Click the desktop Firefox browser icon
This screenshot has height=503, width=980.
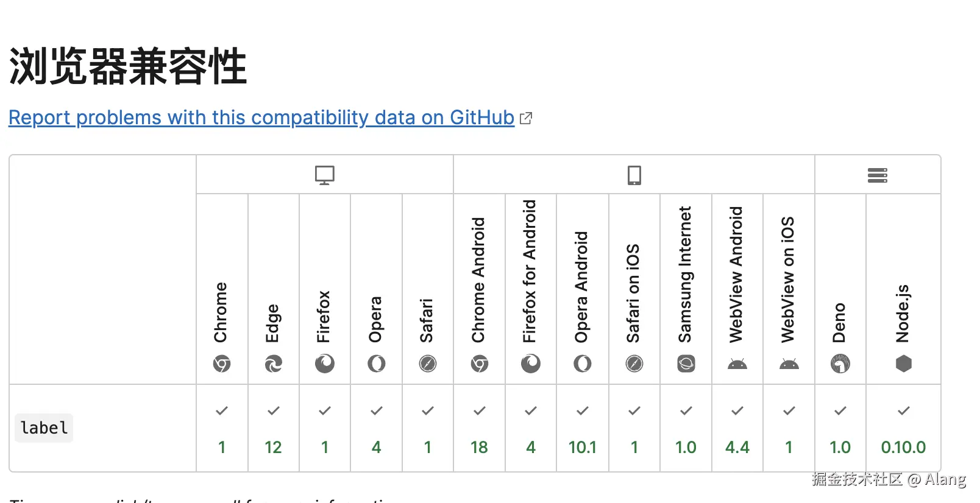point(325,364)
